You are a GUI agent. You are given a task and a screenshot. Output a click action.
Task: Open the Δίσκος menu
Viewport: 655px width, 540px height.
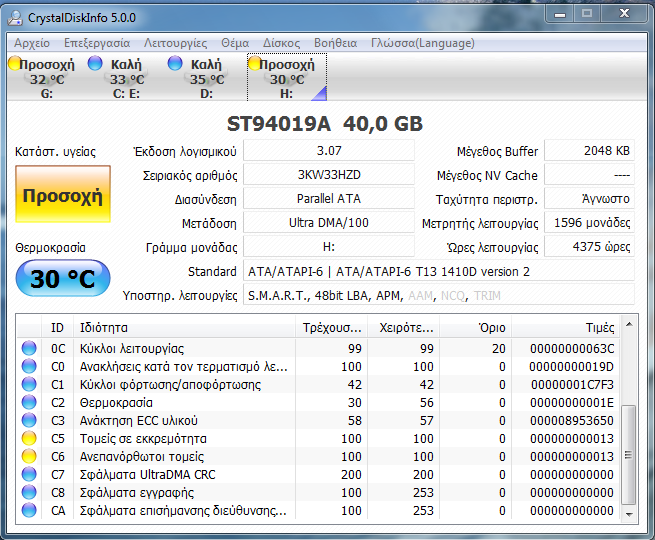coord(282,43)
